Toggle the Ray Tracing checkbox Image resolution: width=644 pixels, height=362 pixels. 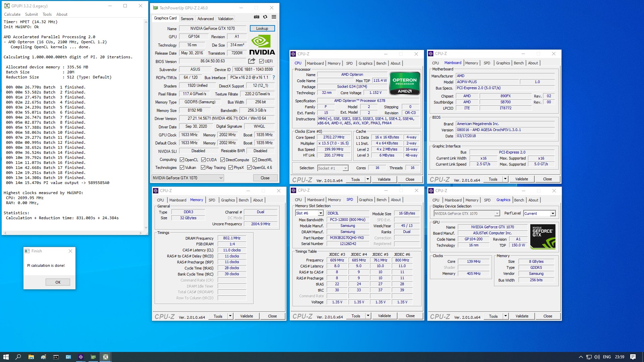(203, 168)
